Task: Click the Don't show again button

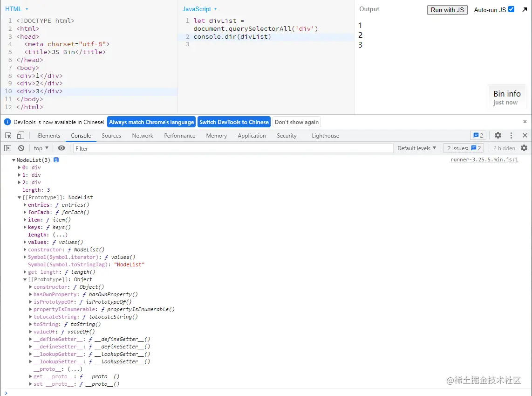Action: pos(297,122)
